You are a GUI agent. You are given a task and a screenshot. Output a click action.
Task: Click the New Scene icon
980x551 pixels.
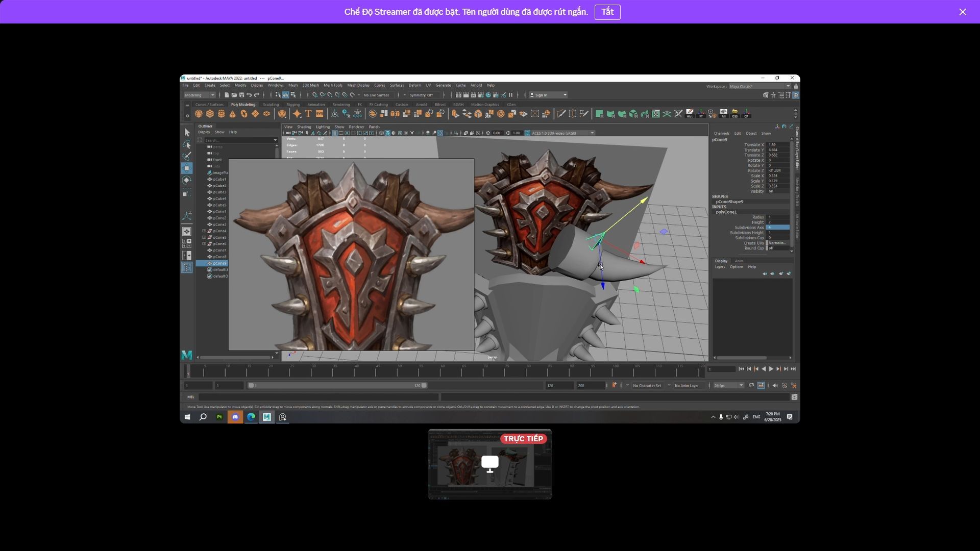(227, 95)
